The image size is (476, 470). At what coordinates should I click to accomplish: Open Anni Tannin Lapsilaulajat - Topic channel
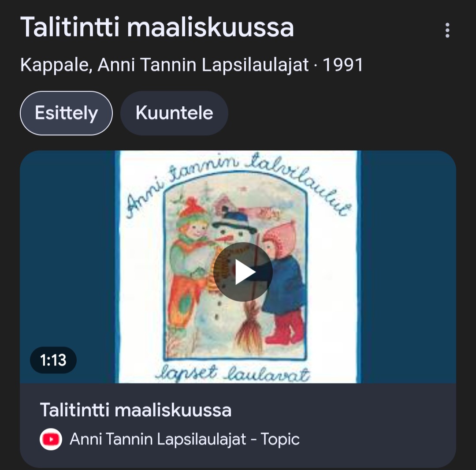184,439
